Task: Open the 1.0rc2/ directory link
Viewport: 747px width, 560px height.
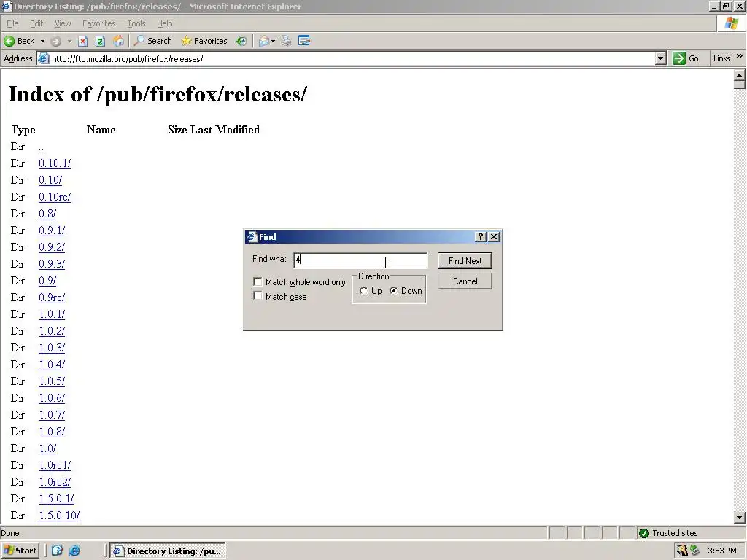Action: pyautogui.click(x=55, y=482)
